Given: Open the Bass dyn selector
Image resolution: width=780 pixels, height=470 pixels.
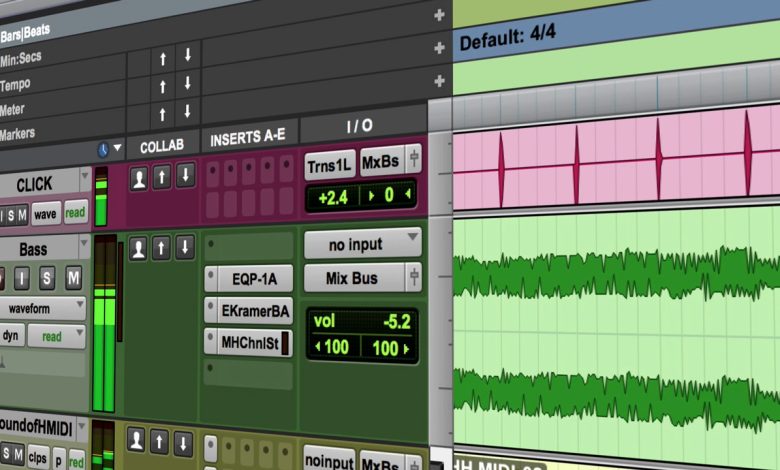Looking at the screenshot, I should point(11,336).
